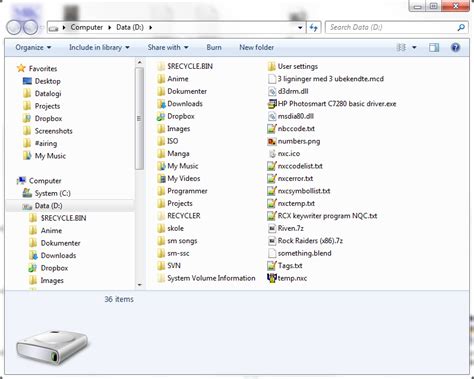Select Data (D:) drive in navigation pane

[x=48, y=206]
